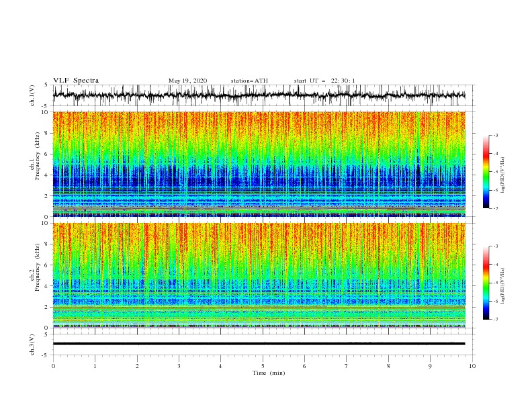Click the ch.3 flat voltage trace
Screen dimensions: 532x411
click(x=259, y=344)
